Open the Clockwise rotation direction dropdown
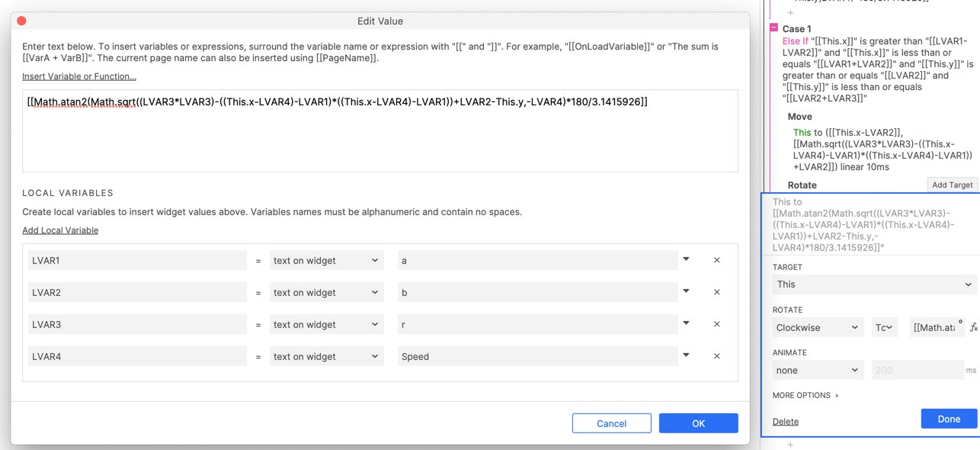This screenshot has height=450, width=980. click(817, 327)
